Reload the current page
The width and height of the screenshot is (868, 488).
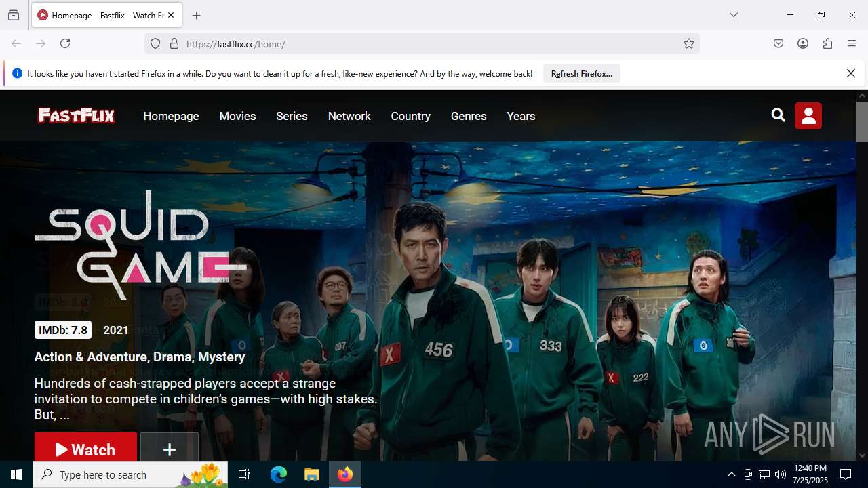[65, 43]
